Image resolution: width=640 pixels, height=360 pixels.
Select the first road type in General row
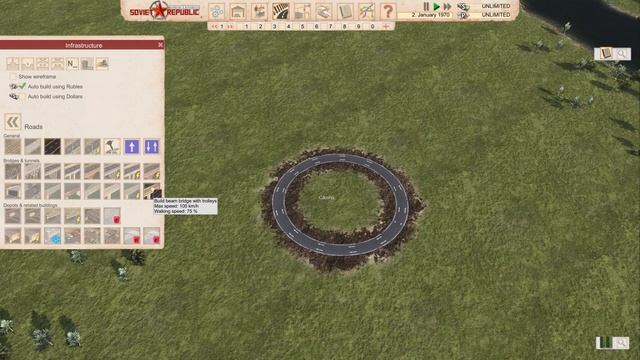click(13, 147)
